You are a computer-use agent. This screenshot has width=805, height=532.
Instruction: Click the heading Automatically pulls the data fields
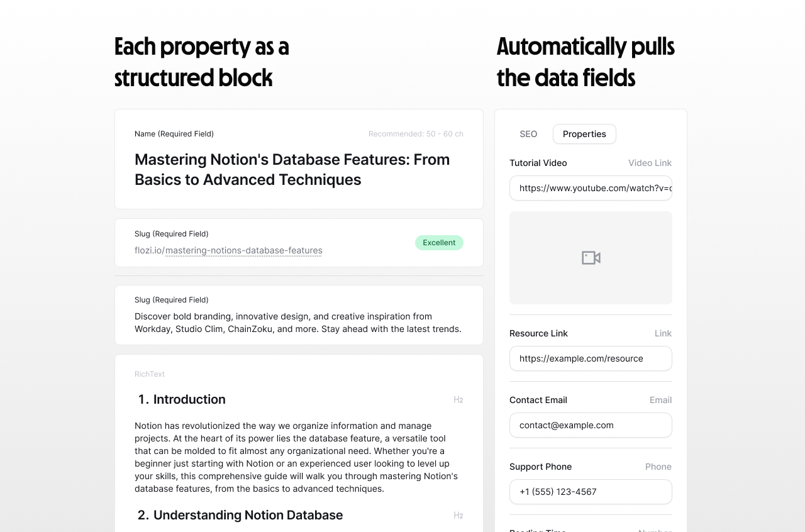(x=586, y=62)
